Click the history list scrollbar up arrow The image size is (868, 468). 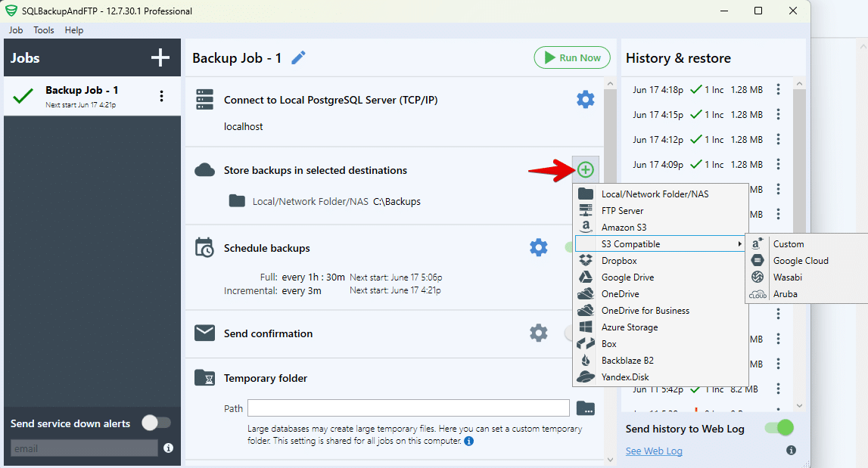coord(799,84)
